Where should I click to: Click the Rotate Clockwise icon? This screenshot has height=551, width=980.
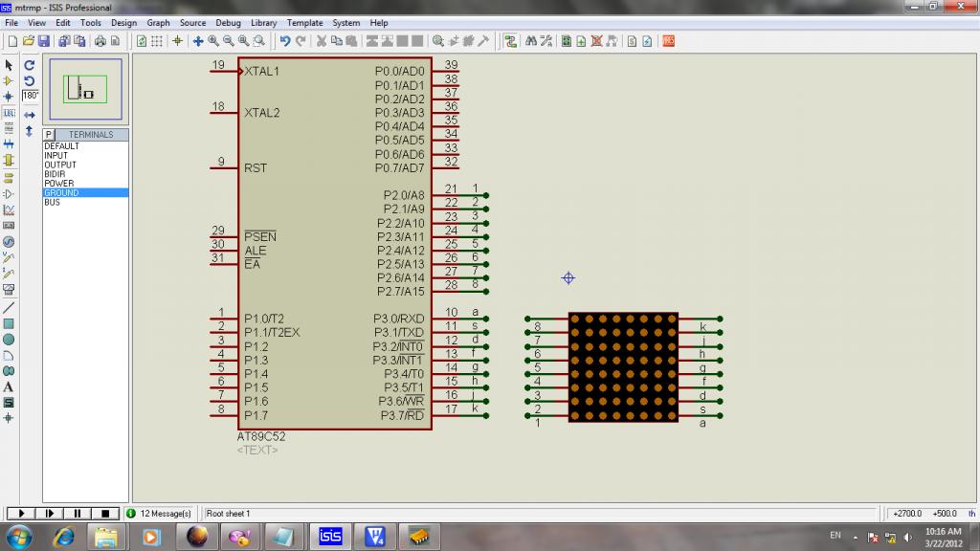click(30, 65)
